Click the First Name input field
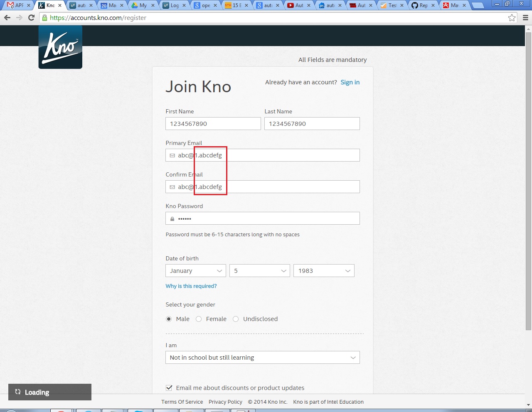 coord(213,124)
